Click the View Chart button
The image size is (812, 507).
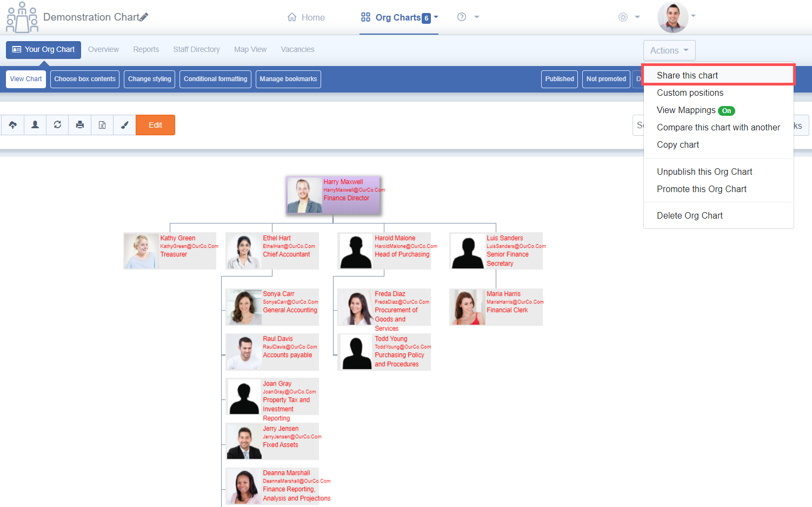(26, 79)
